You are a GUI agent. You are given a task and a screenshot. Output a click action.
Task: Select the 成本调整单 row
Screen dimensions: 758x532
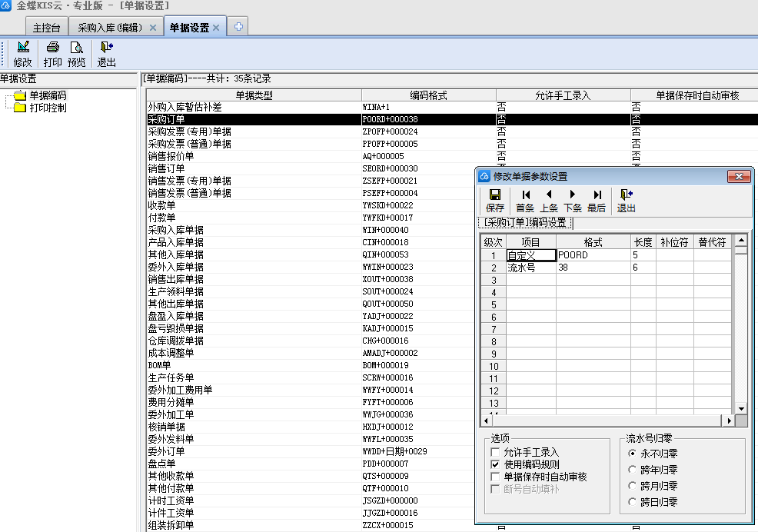point(311,353)
